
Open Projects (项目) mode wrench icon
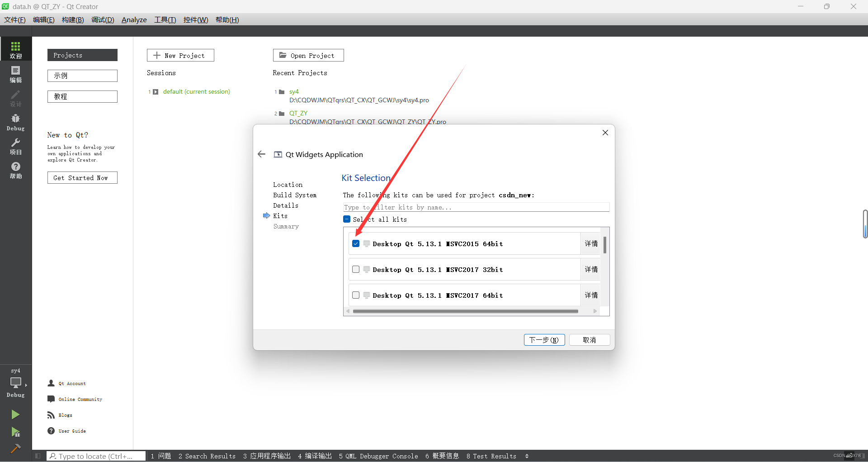point(16,146)
